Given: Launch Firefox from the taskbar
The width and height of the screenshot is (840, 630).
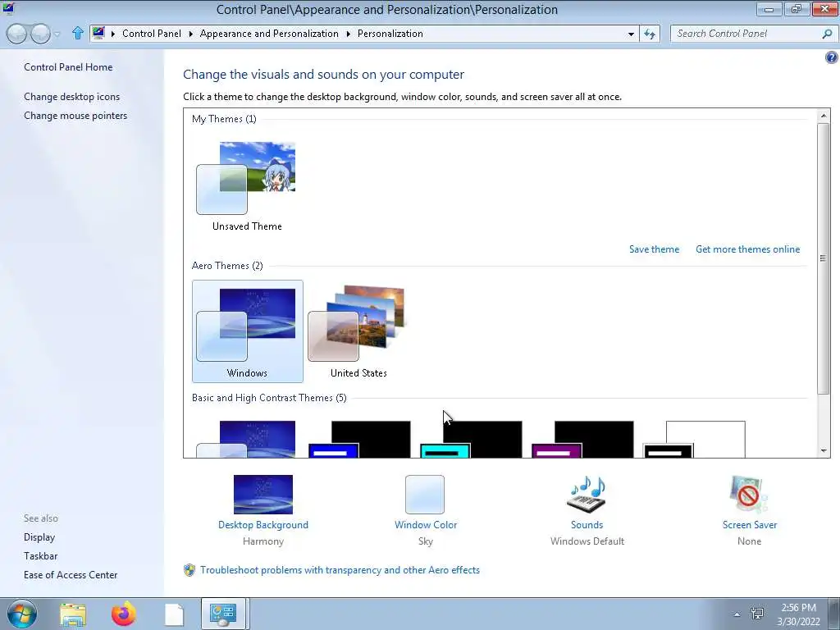Looking at the screenshot, I should (x=123, y=614).
